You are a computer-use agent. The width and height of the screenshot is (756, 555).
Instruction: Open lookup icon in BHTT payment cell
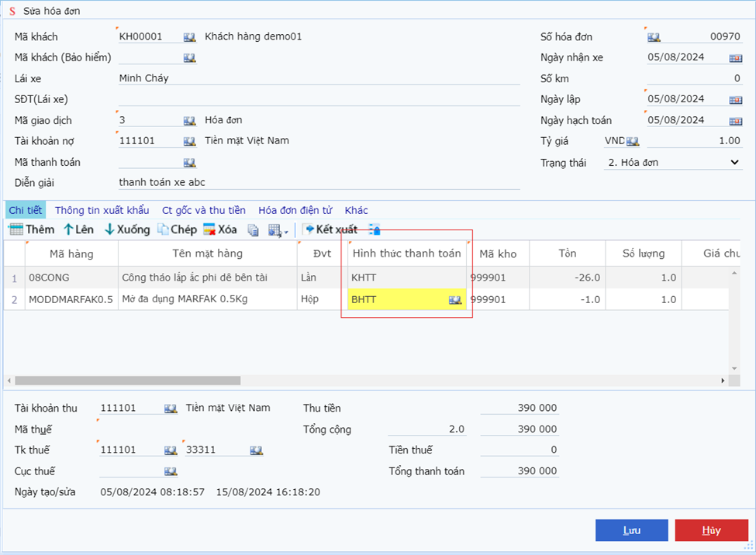pyautogui.click(x=455, y=300)
